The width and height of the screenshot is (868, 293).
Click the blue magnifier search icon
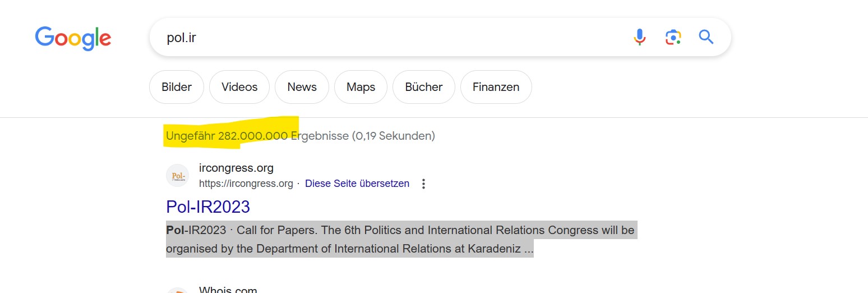(707, 37)
